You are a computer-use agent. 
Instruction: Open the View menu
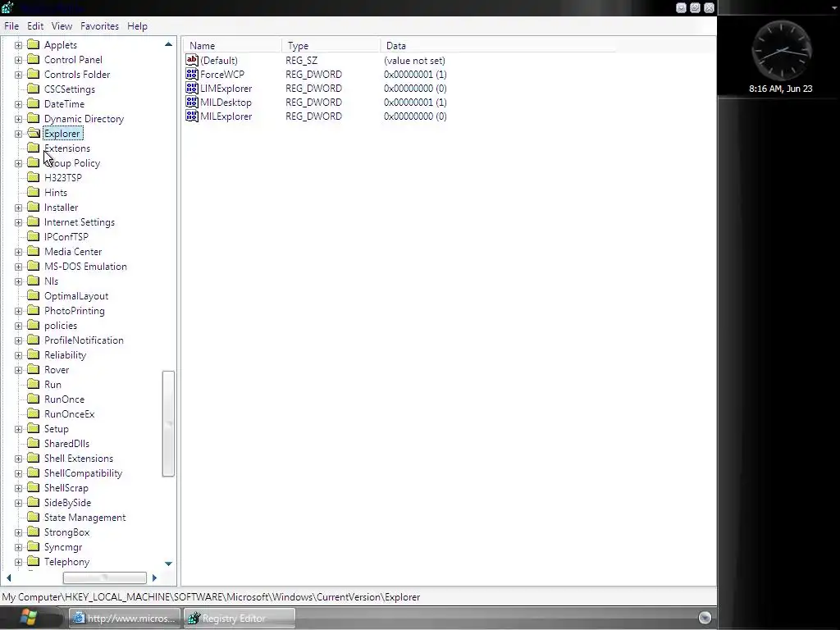click(62, 25)
